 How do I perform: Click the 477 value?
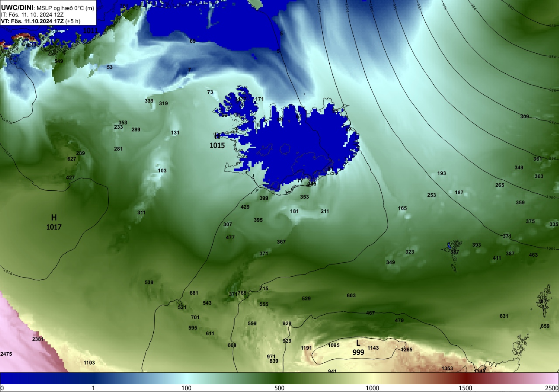click(x=230, y=237)
